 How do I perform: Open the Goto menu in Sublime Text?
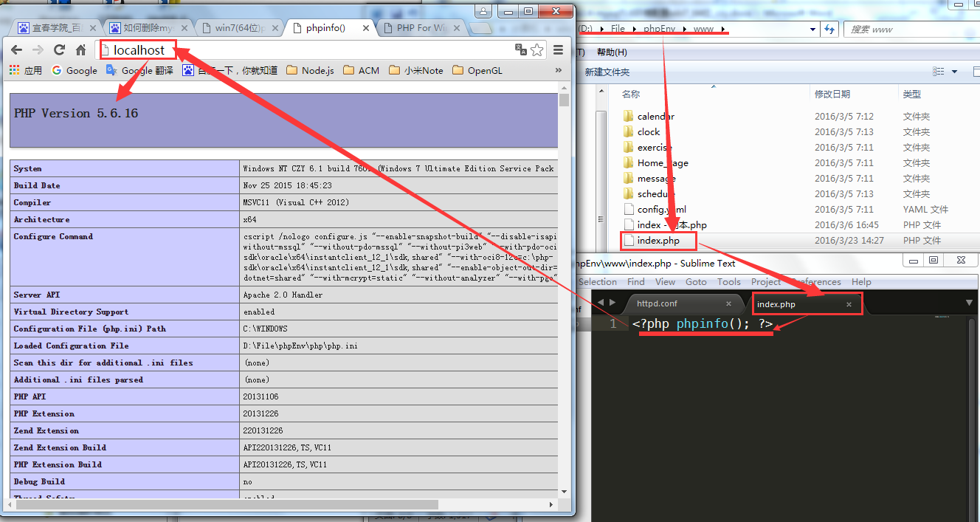[x=696, y=282]
